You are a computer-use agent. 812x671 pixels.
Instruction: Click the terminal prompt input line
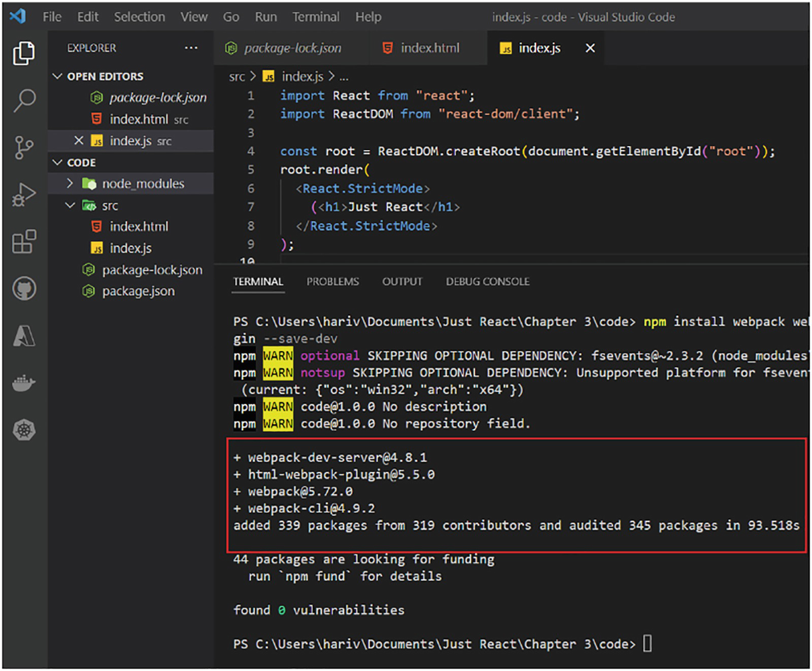(648, 644)
